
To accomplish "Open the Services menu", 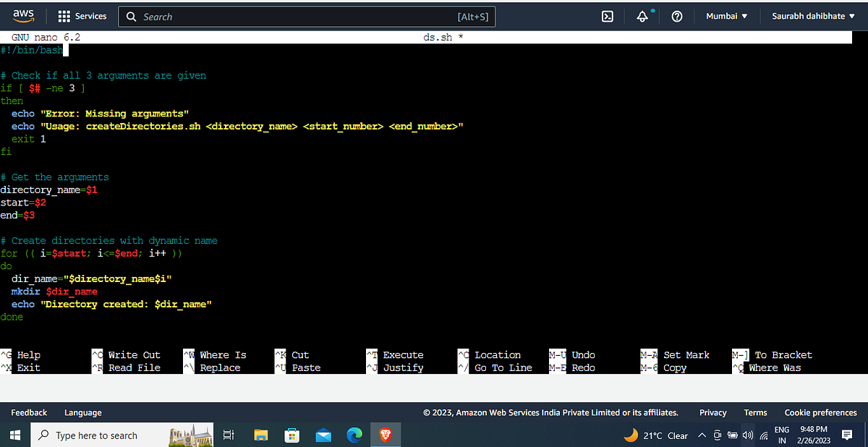I will point(82,16).
